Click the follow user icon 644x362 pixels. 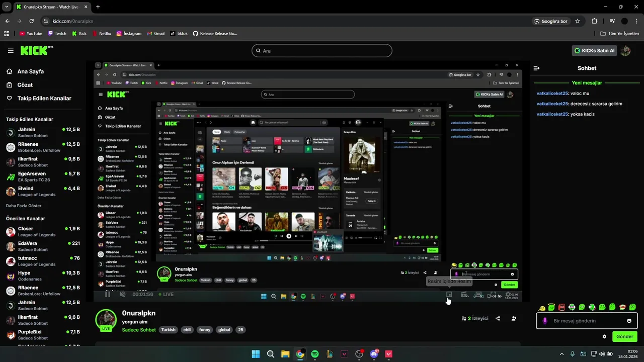(x=514, y=318)
